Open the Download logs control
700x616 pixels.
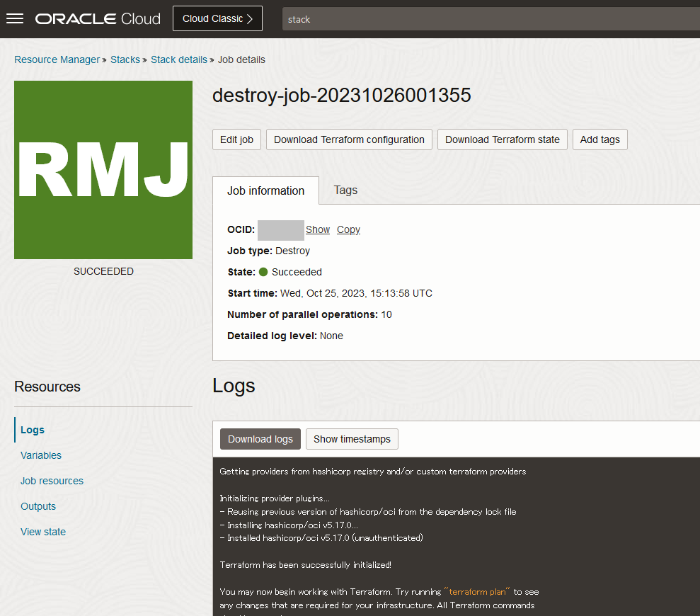[260, 439]
